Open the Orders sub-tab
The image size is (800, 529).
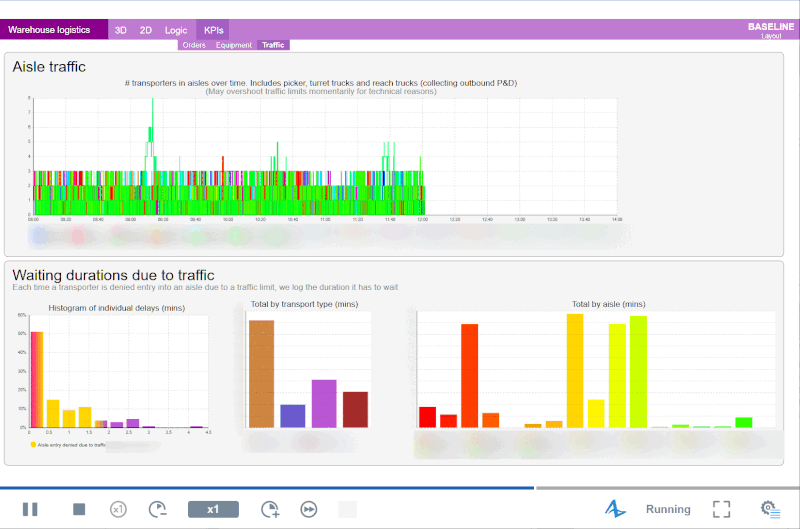click(x=194, y=45)
